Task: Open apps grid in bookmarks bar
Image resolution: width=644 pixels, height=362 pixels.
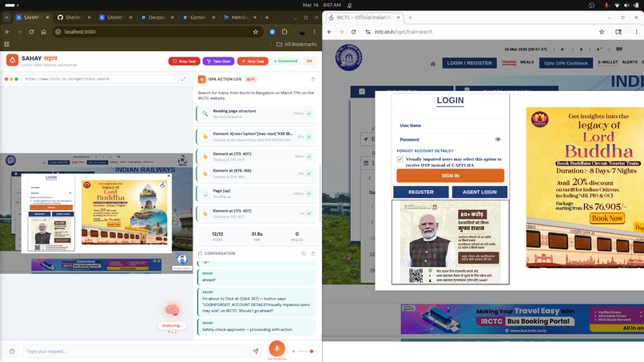Action: pos(6,44)
